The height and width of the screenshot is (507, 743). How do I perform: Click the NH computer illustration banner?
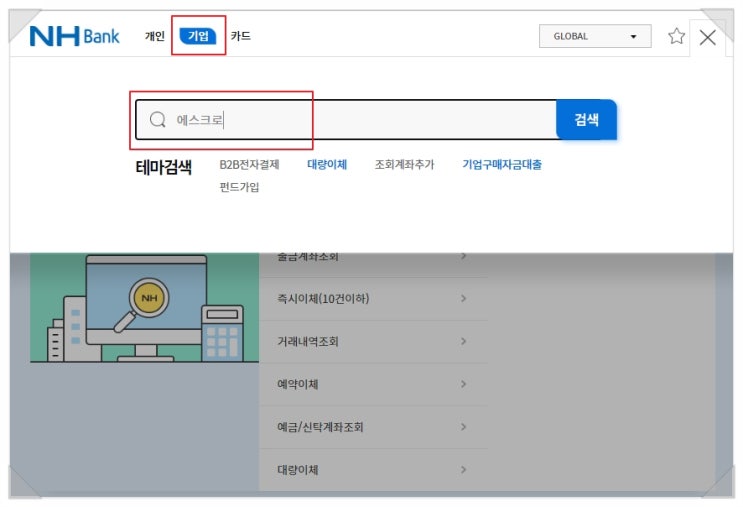tap(145, 308)
